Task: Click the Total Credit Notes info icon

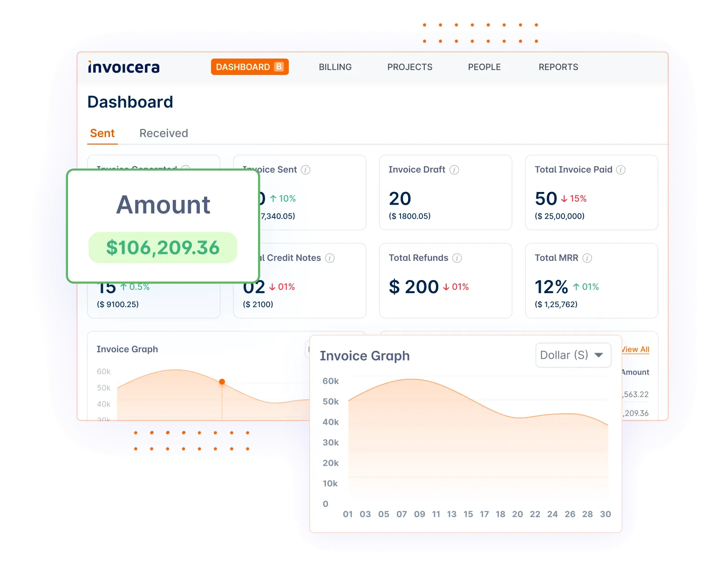Action: coord(330,258)
